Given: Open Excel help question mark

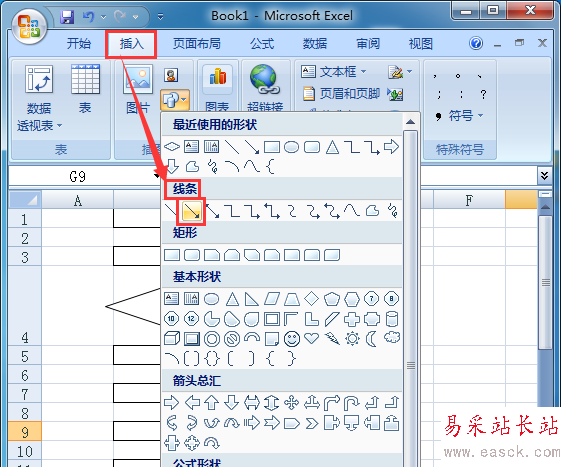Looking at the screenshot, I should [476, 44].
